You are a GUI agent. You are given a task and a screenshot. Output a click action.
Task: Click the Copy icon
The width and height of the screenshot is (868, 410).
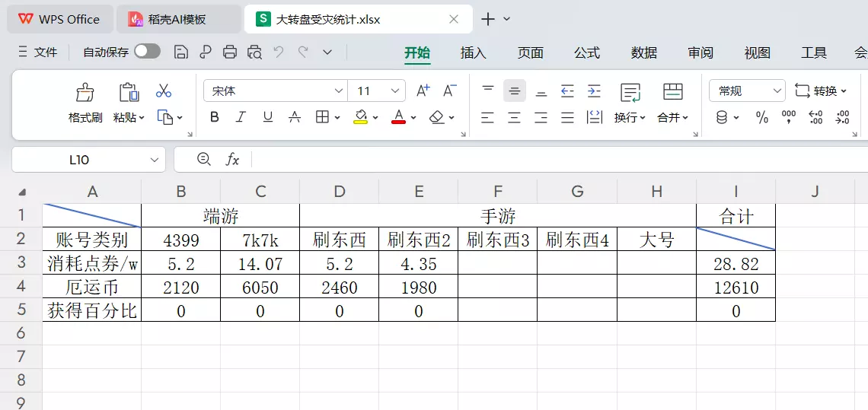pos(165,117)
